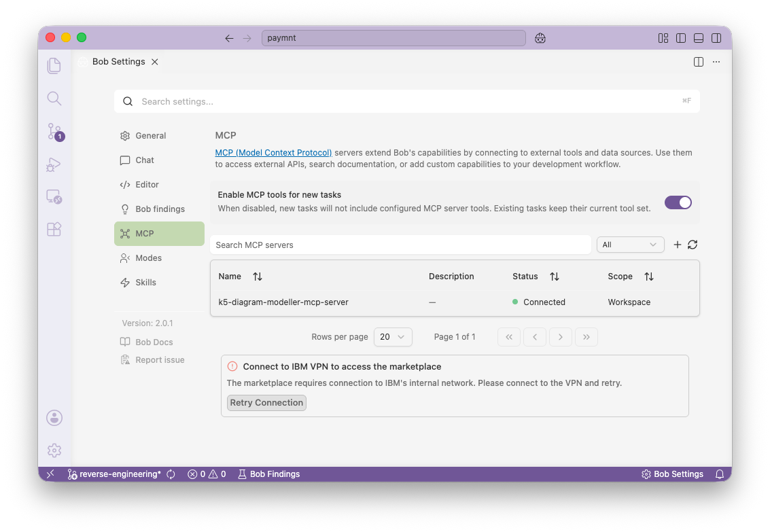Open Bob Findings in the status bar

pyautogui.click(x=269, y=474)
